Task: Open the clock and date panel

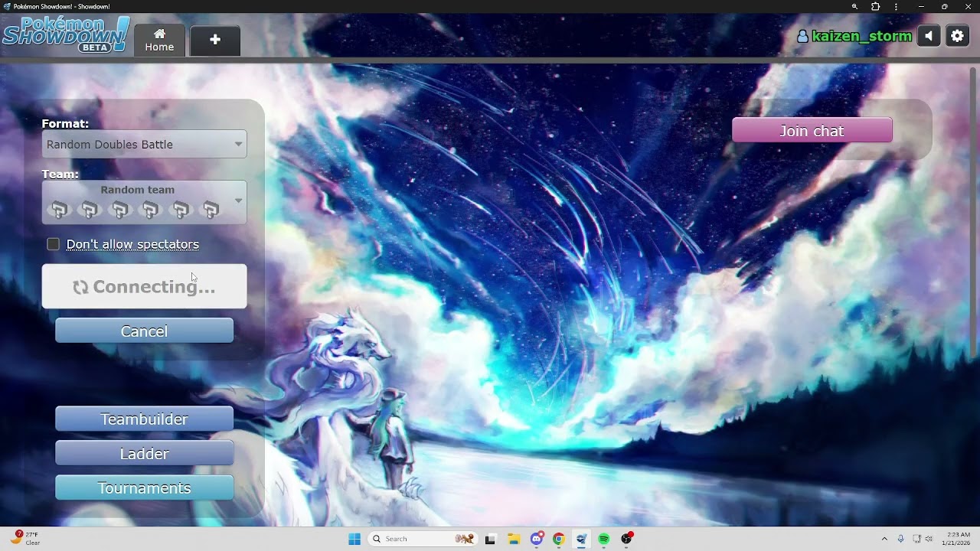Action: point(957,539)
